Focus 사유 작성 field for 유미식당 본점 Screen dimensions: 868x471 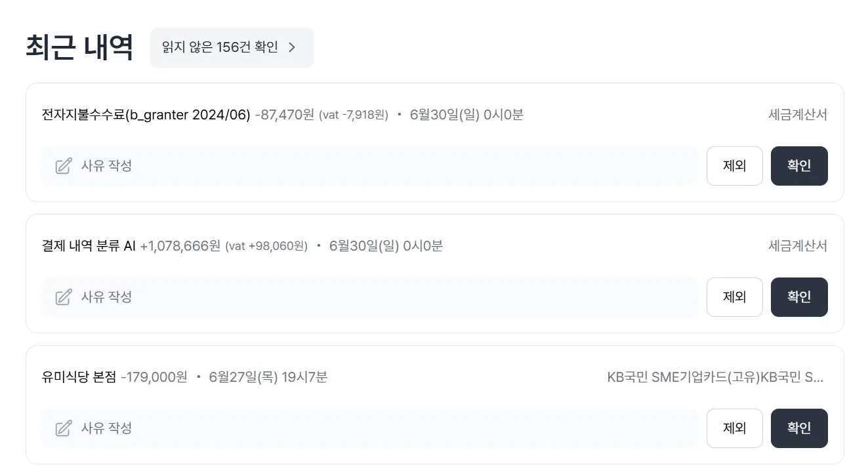(370, 428)
